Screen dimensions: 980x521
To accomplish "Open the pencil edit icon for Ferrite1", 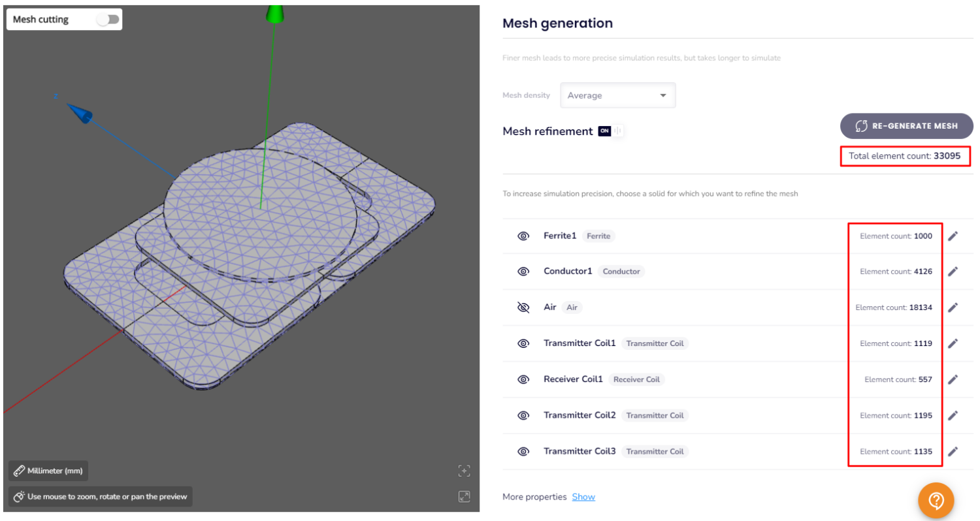I will coord(953,236).
